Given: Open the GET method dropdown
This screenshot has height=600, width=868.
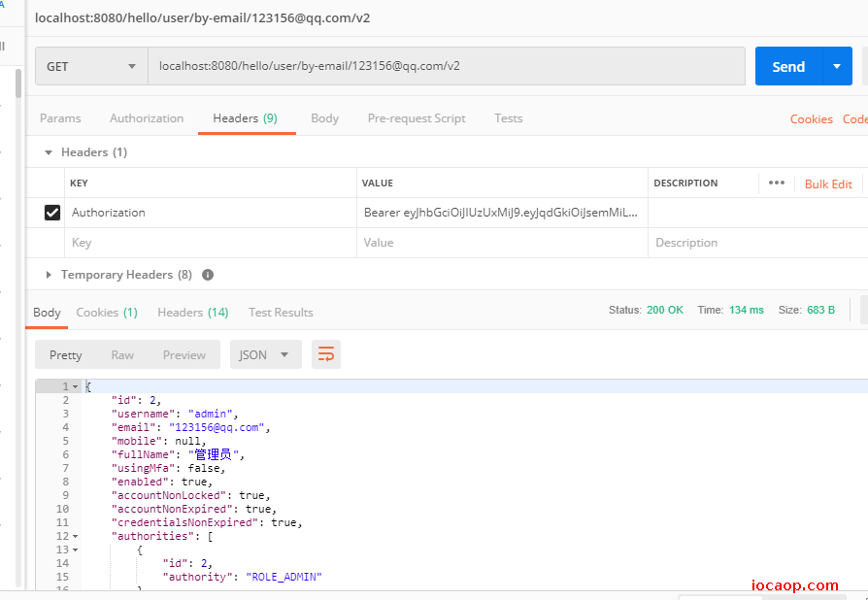Looking at the screenshot, I should click(91, 66).
